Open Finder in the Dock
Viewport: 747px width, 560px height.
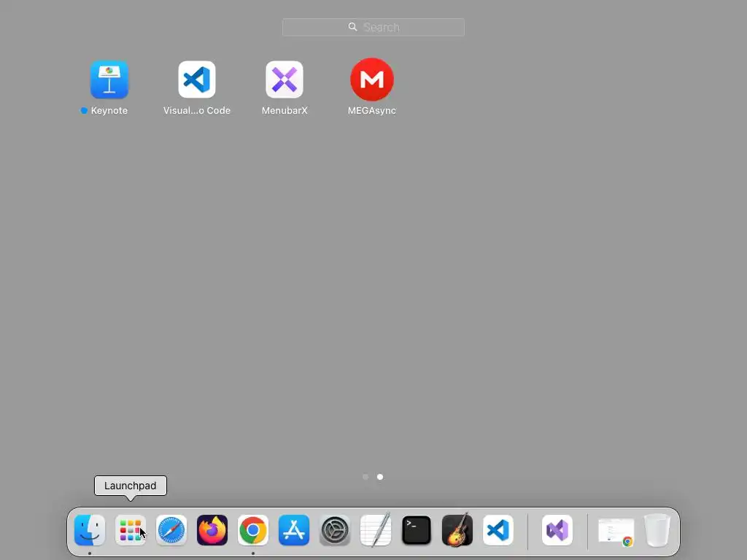tap(90, 530)
